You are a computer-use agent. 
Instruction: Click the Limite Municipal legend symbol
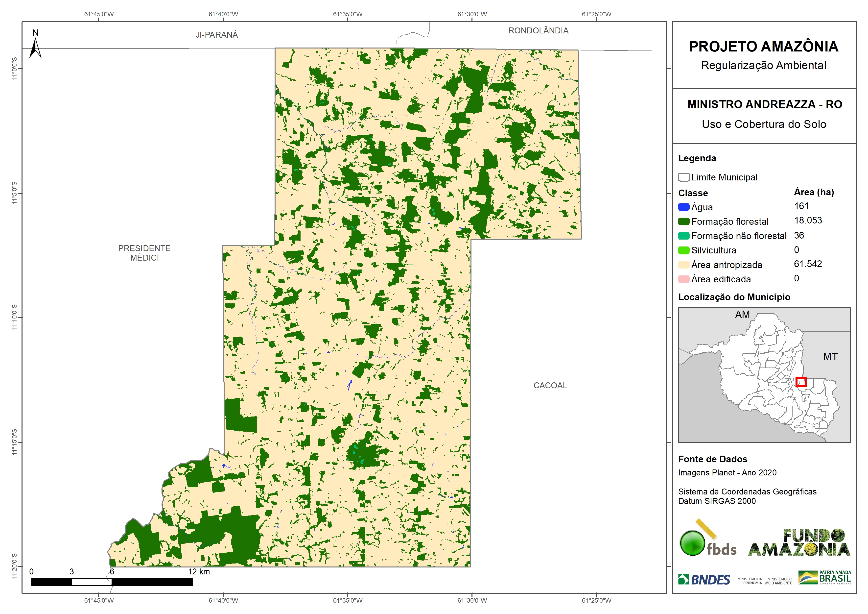683,177
